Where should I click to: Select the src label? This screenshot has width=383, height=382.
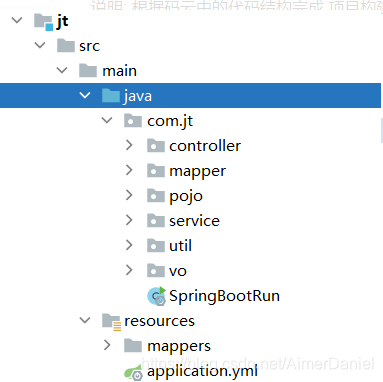(x=89, y=46)
